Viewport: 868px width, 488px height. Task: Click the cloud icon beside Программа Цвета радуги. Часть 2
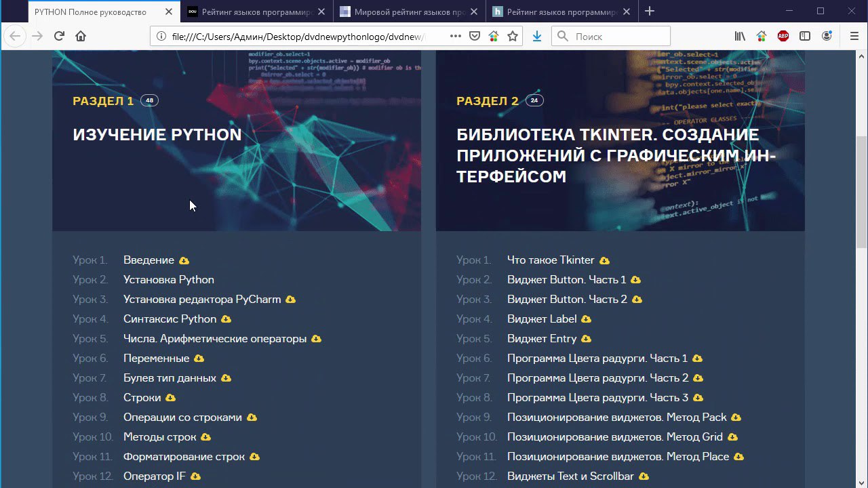point(698,378)
